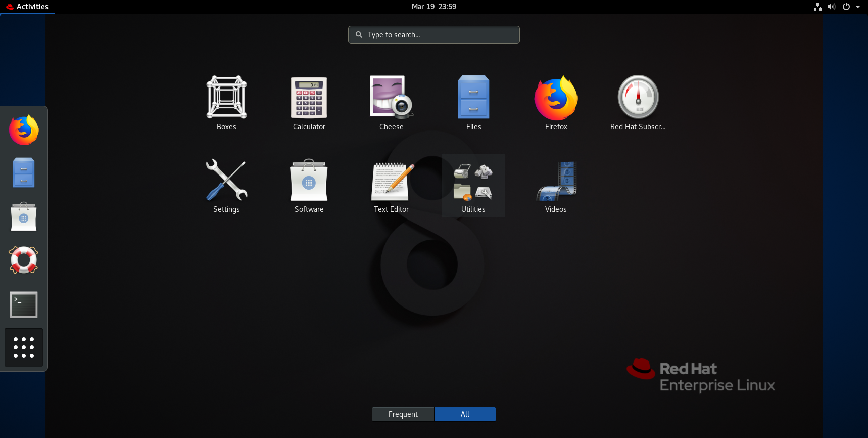Open the Boxes application
This screenshot has width=868, height=438.
(x=226, y=103)
